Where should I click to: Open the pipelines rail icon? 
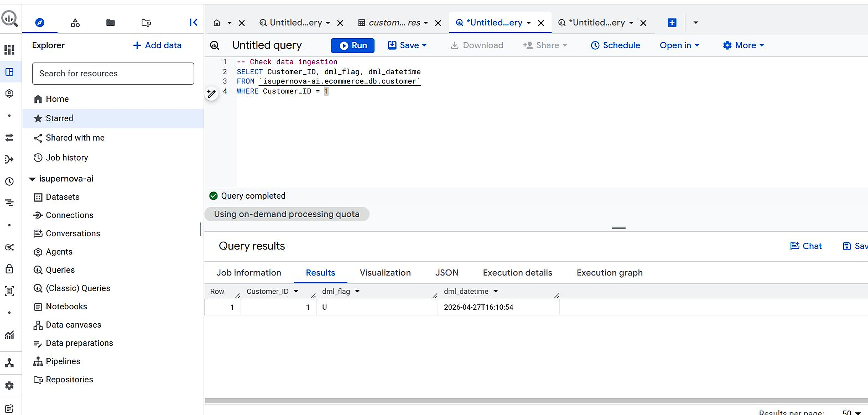(9, 363)
